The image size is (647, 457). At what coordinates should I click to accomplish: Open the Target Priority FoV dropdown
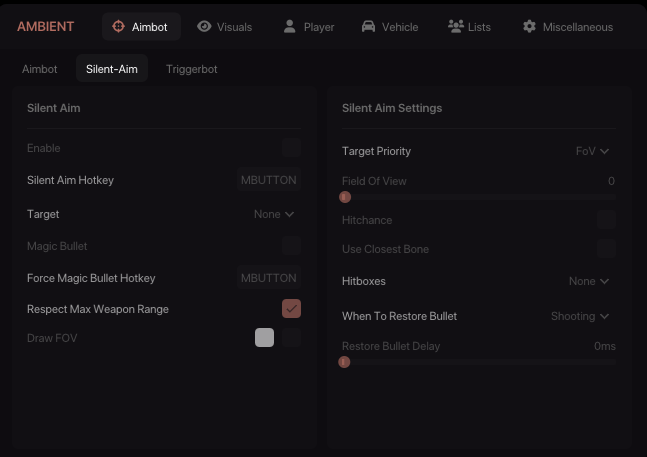[592, 151]
